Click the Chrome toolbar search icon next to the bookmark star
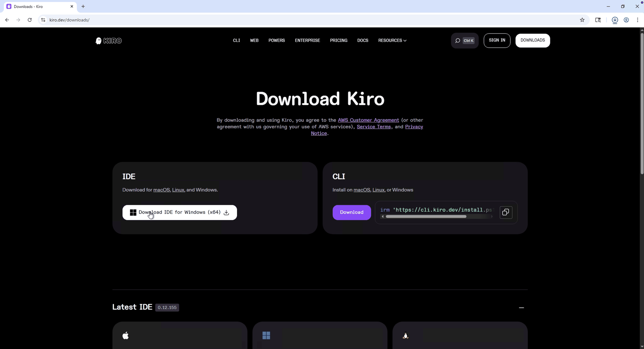This screenshot has width=644, height=349. point(598,20)
